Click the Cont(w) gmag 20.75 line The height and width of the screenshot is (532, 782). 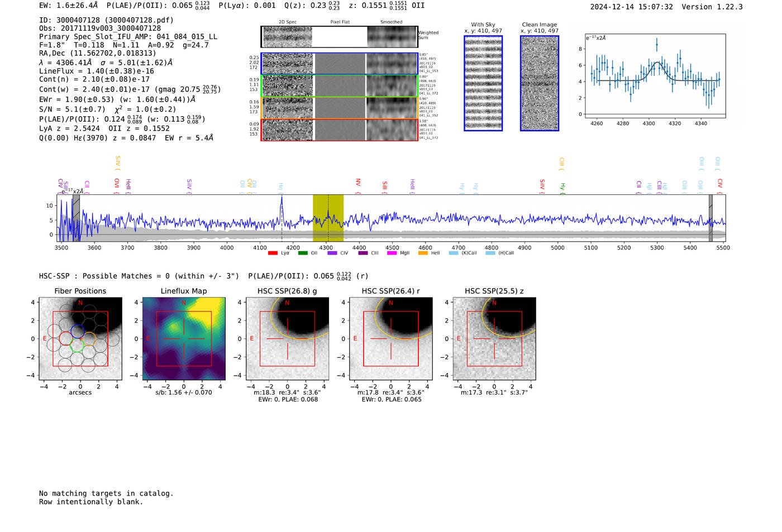coord(130,89)
